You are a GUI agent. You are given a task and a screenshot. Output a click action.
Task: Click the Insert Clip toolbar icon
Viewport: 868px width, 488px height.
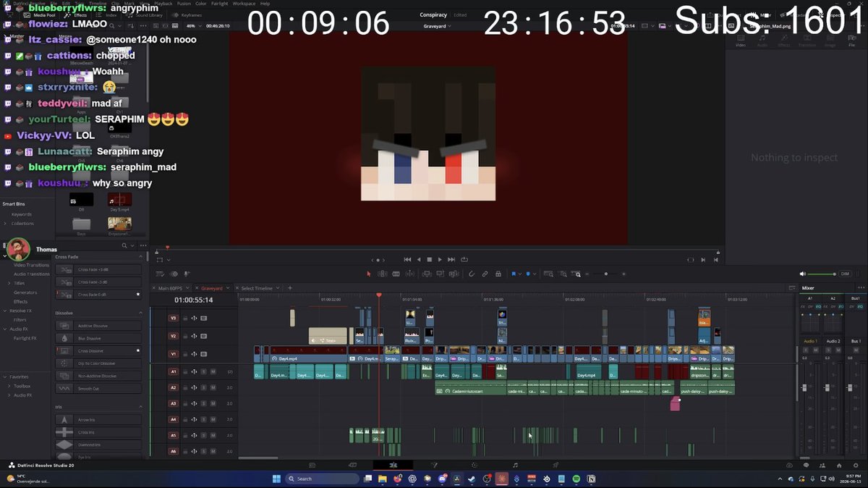427,274
